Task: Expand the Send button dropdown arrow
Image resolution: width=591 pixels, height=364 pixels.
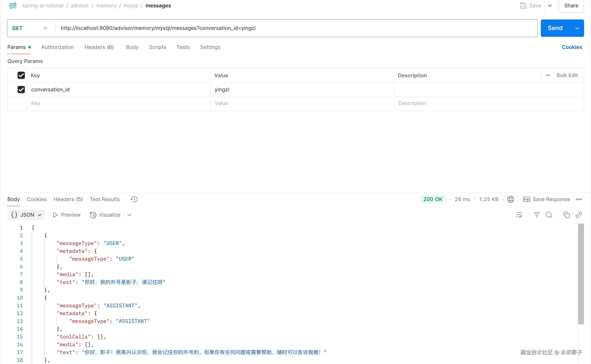Action: (577, 28)
